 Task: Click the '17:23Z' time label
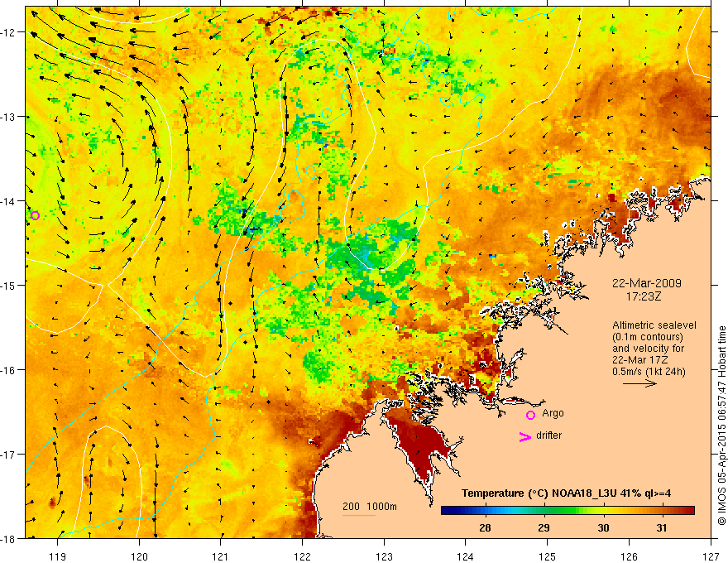pos(643,296)
